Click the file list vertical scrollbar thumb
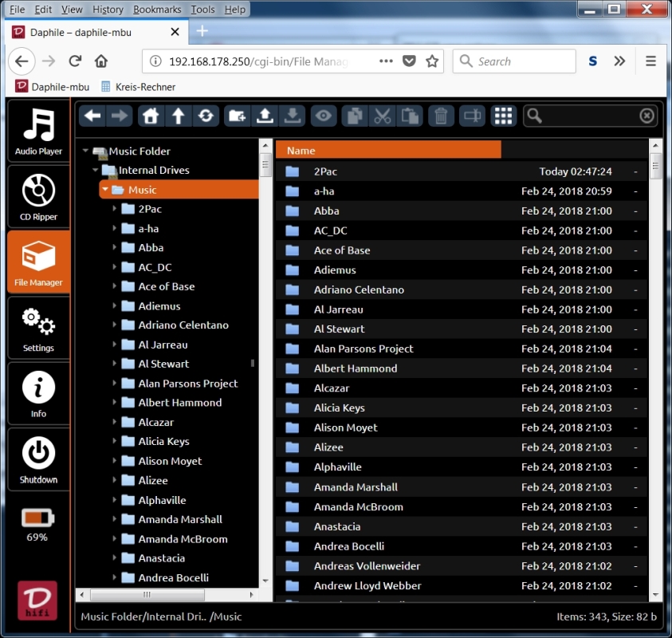This screenshot has height=638, width=672. click(655, 165)
